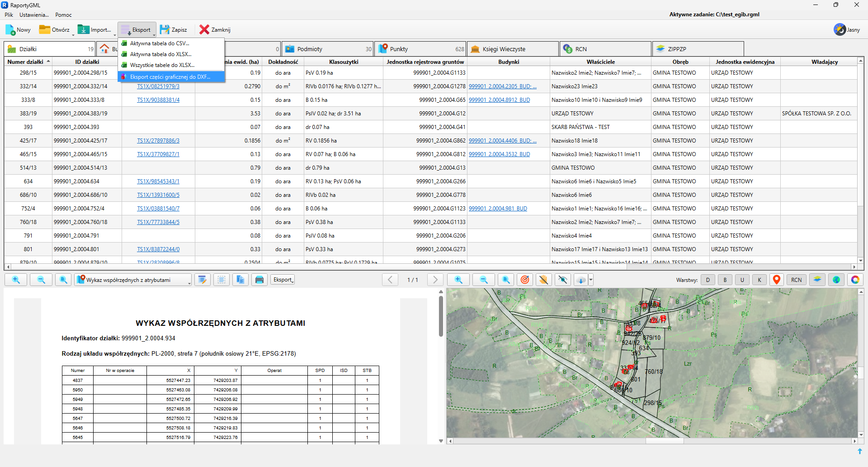The height and width of the screenshot is (467, 868).
Task: Choose 'Eksport części graficznej do DXF...'
Action: 171,77
